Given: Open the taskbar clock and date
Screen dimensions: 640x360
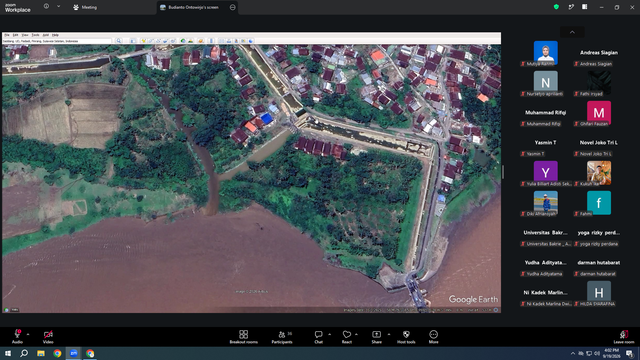Looking at the screenshot, I should (x=611, y=353).
